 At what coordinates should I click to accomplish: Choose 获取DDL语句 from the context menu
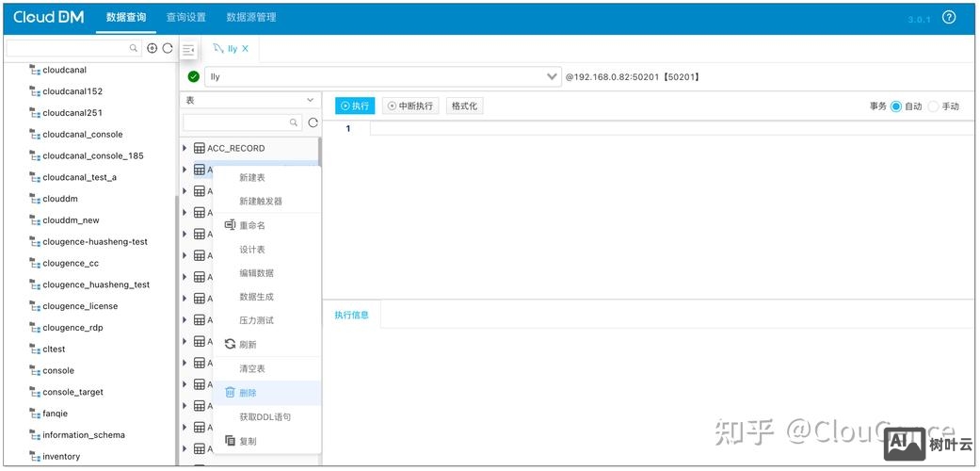click(265, 416)
